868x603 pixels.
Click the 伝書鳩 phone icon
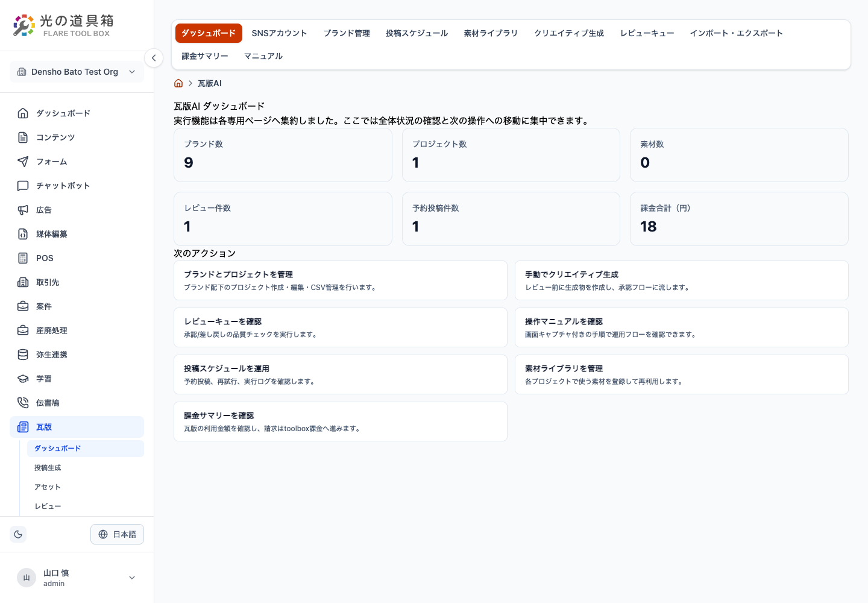(23, 403)
